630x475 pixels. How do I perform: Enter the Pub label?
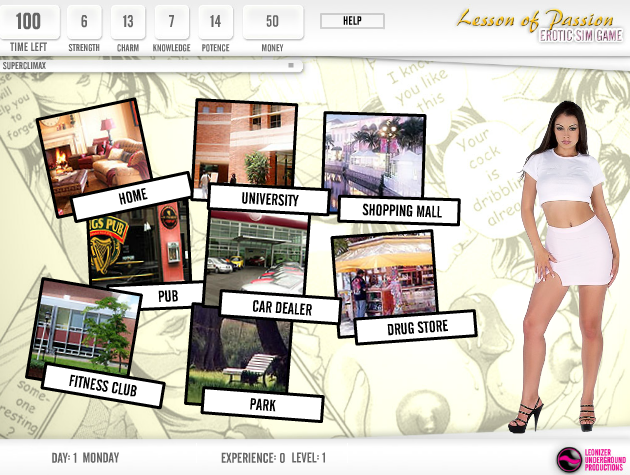pyautogui.click(x=168, y=296)
